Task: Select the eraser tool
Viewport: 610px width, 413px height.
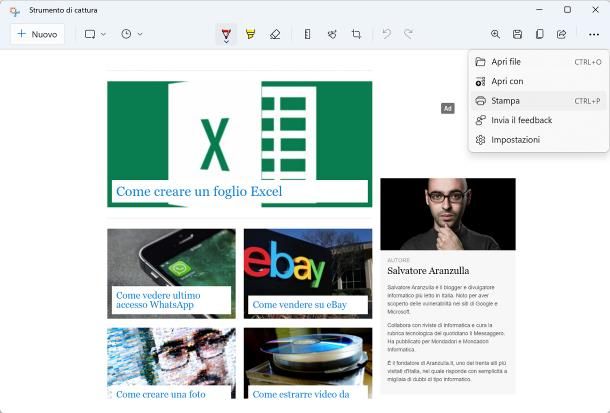Action: tap(275, 34)
